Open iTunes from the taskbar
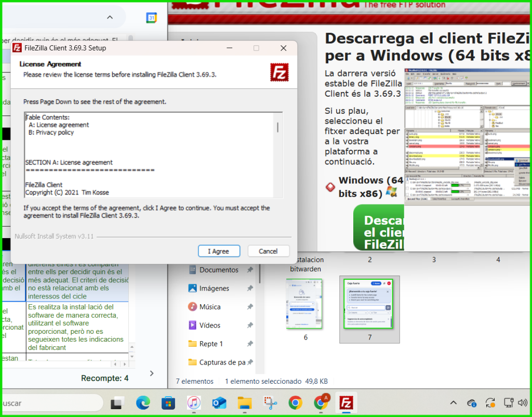The width and height of the screenshot is (532, 417). 194,403
